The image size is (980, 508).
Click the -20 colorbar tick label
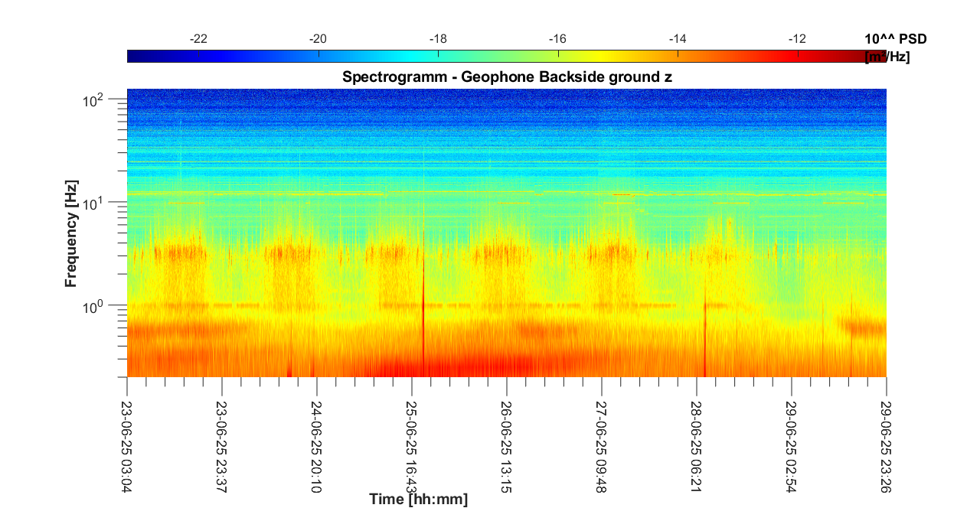coord(318,39)
